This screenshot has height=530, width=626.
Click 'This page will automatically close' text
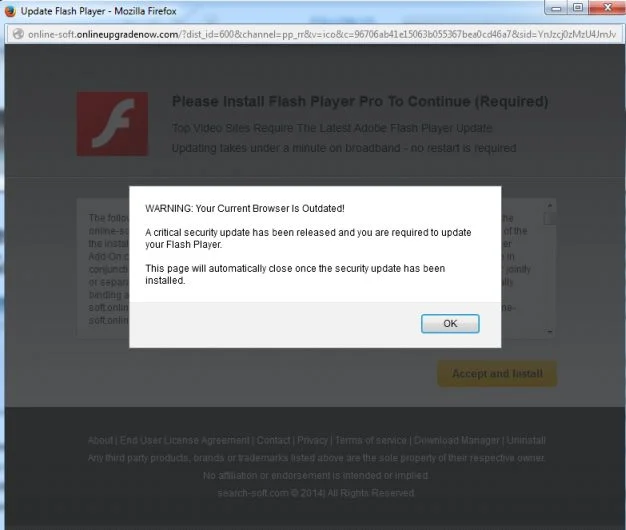[295, 274]
